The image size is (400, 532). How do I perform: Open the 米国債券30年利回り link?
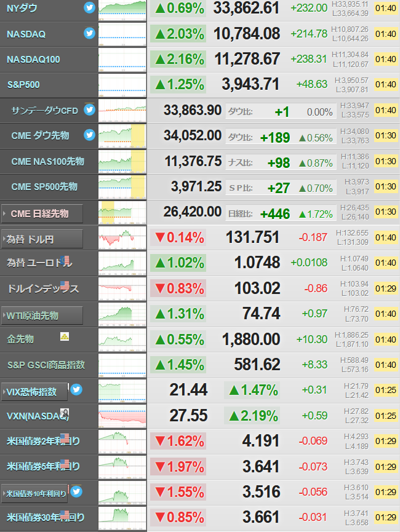(46, 517)
